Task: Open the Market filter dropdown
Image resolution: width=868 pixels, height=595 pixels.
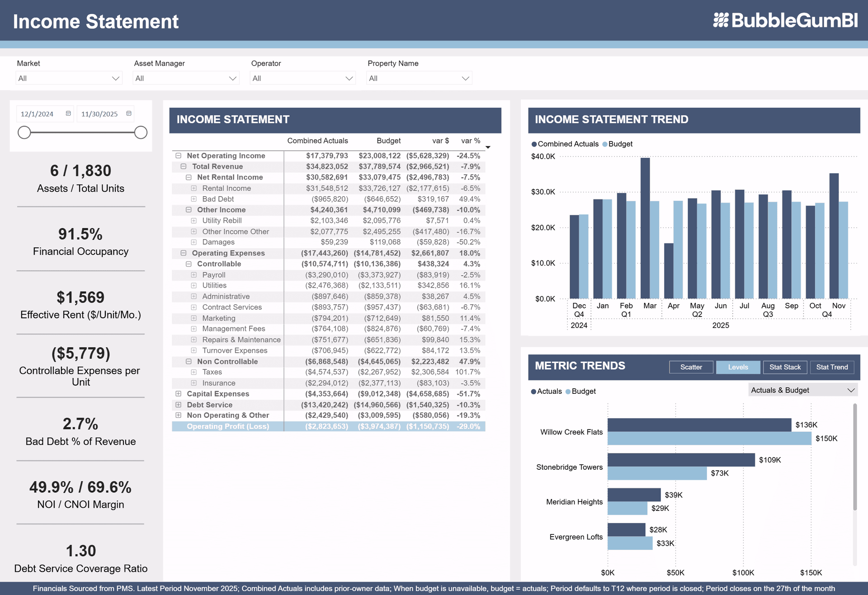Action: 69,78
